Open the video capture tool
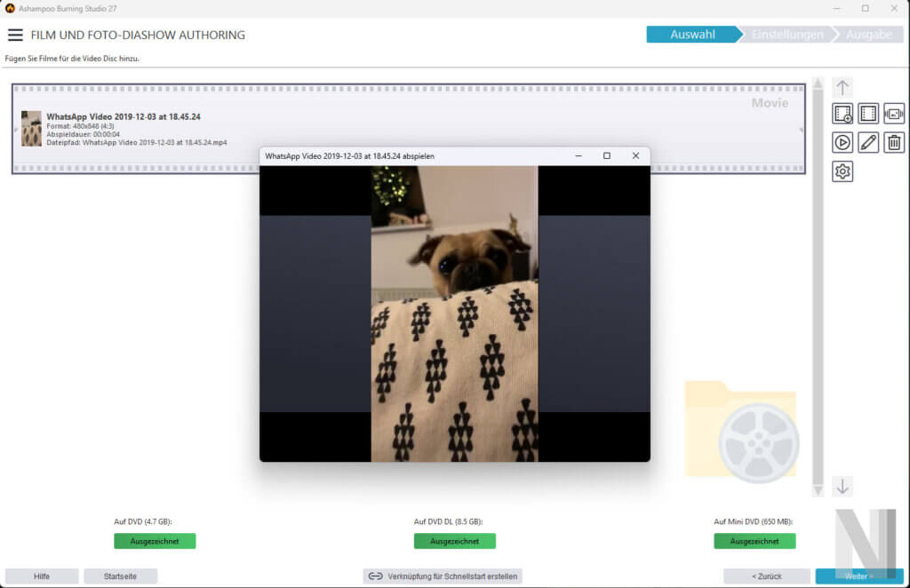Image resolution: width=910 pixels, height=588 pixels. coord(893,113)
